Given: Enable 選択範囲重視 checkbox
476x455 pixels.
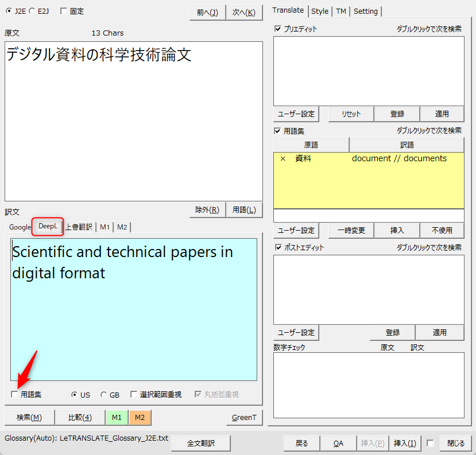Looking at the screenshot, I should point(134,395).
